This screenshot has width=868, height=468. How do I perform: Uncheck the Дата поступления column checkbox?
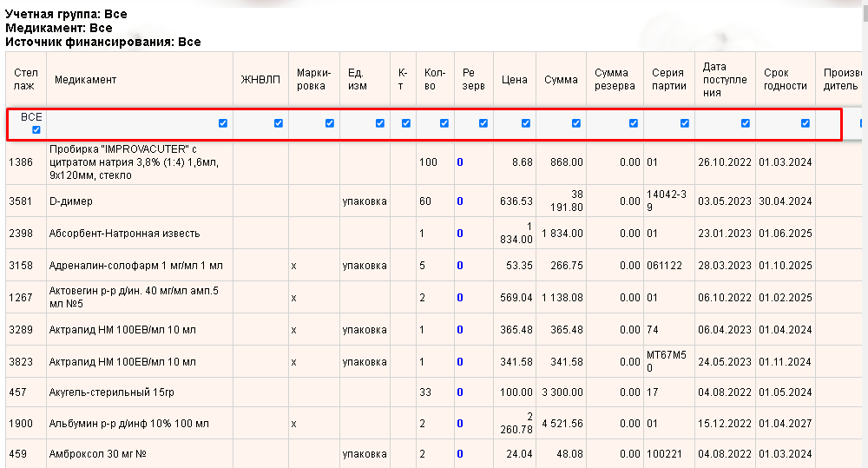click(746, 123)
